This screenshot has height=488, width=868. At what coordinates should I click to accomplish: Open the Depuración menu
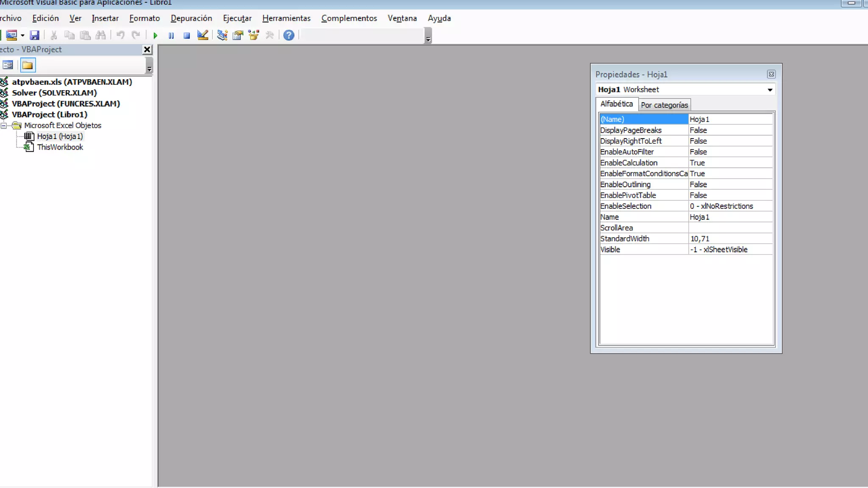pyautogui.click(x=191, y=18)
